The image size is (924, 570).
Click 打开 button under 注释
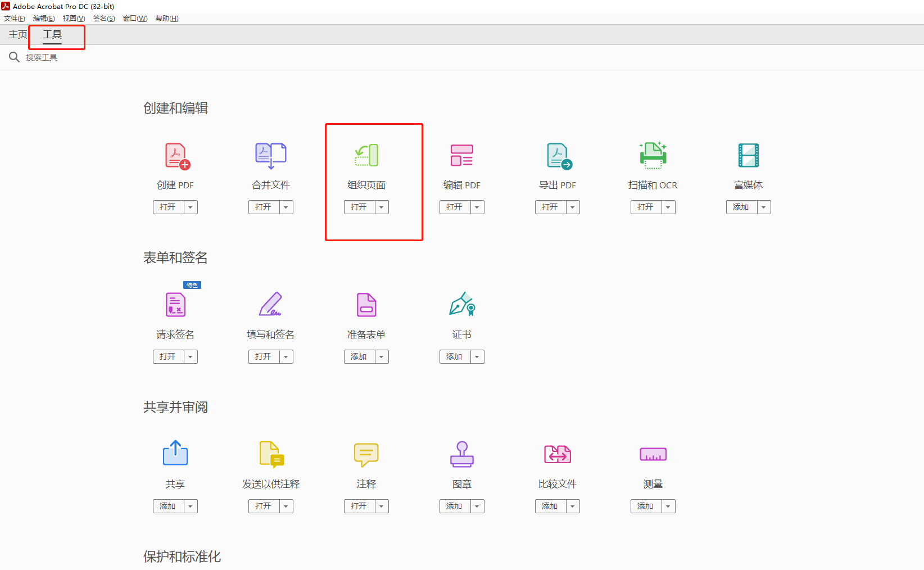[359, 506]
